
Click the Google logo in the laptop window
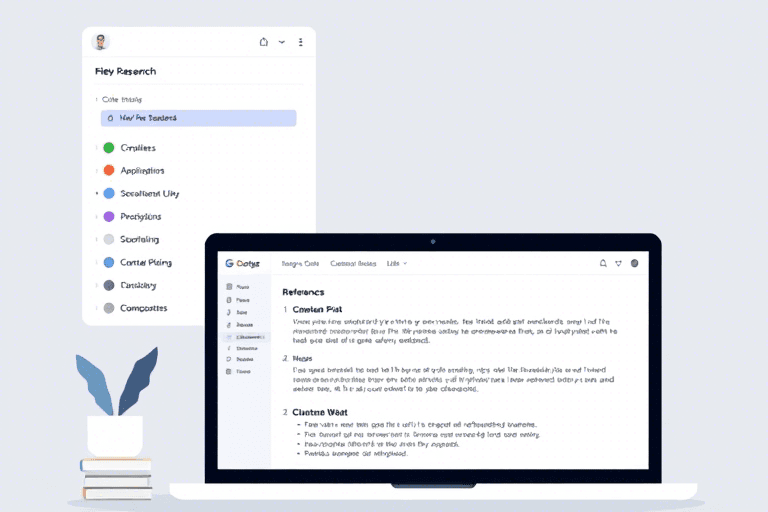pyautogui.click(x=229, y=264)
